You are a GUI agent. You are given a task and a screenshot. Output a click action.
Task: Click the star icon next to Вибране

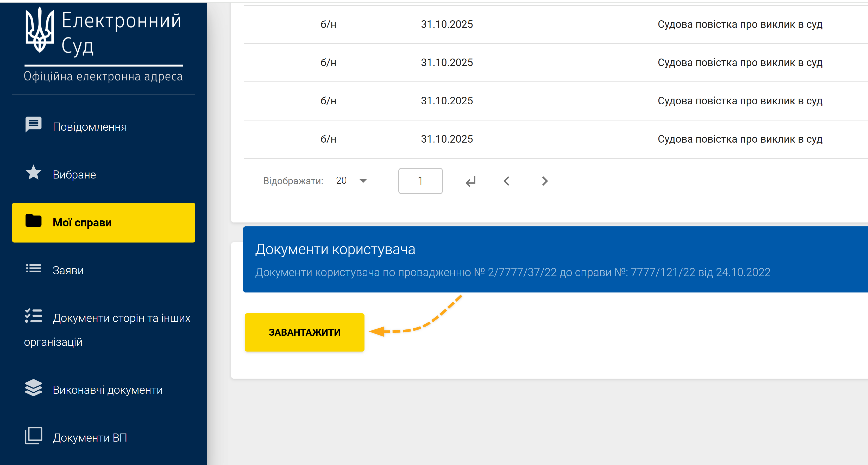[33, 173]
